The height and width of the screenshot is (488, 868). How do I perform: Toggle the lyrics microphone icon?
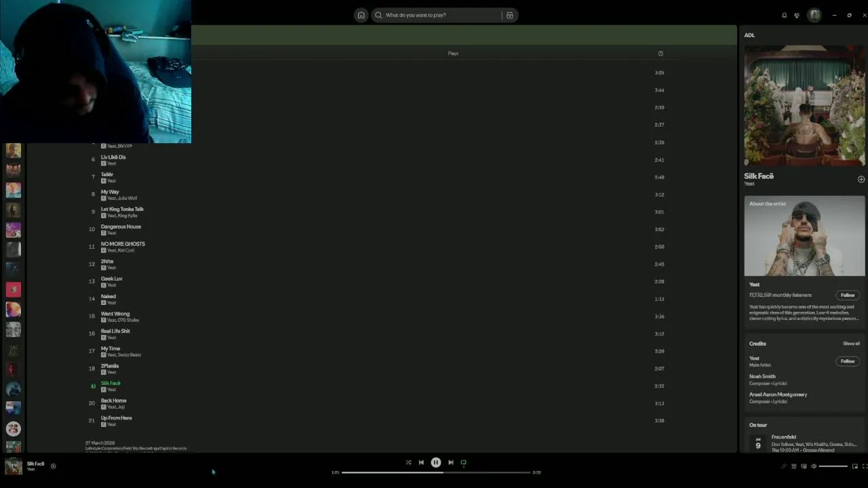click(784, 466)
